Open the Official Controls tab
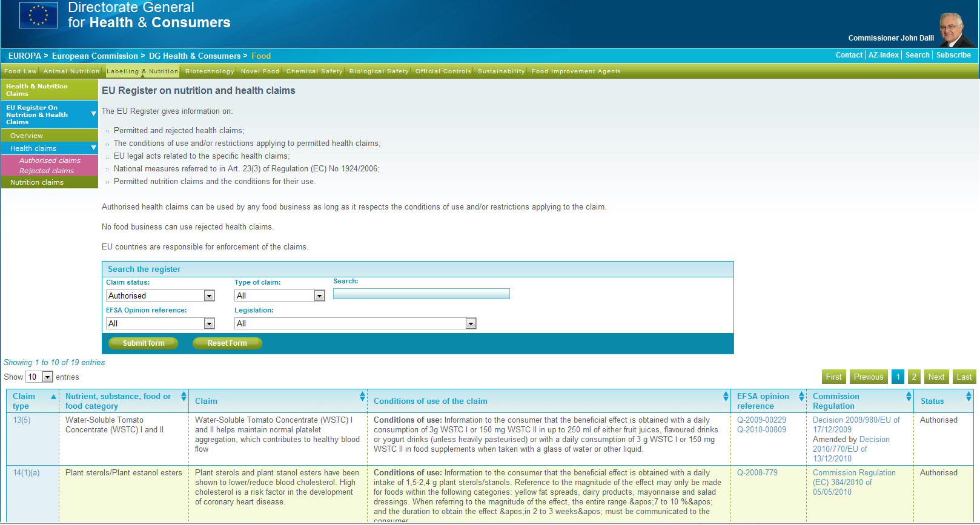 click(443, 71)
